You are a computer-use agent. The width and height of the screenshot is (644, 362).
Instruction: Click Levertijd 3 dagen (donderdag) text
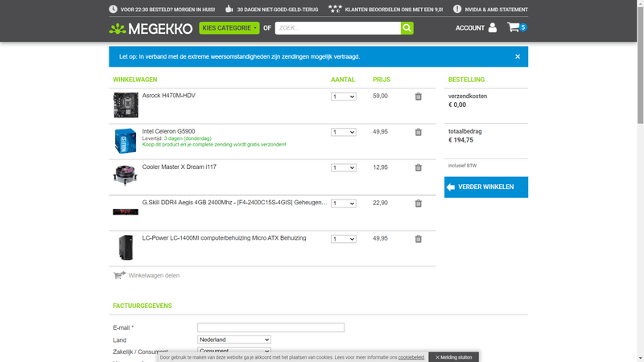tap(176, 138)
